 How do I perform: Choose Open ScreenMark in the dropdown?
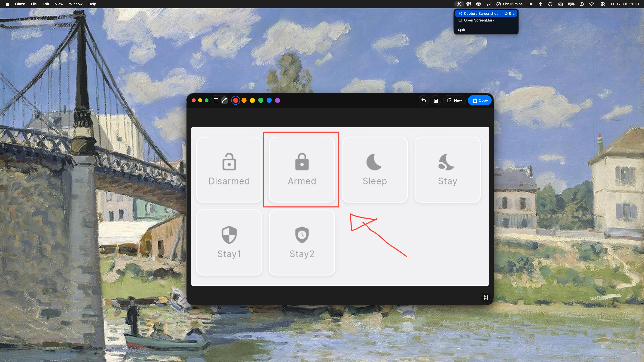pos(486,20)
